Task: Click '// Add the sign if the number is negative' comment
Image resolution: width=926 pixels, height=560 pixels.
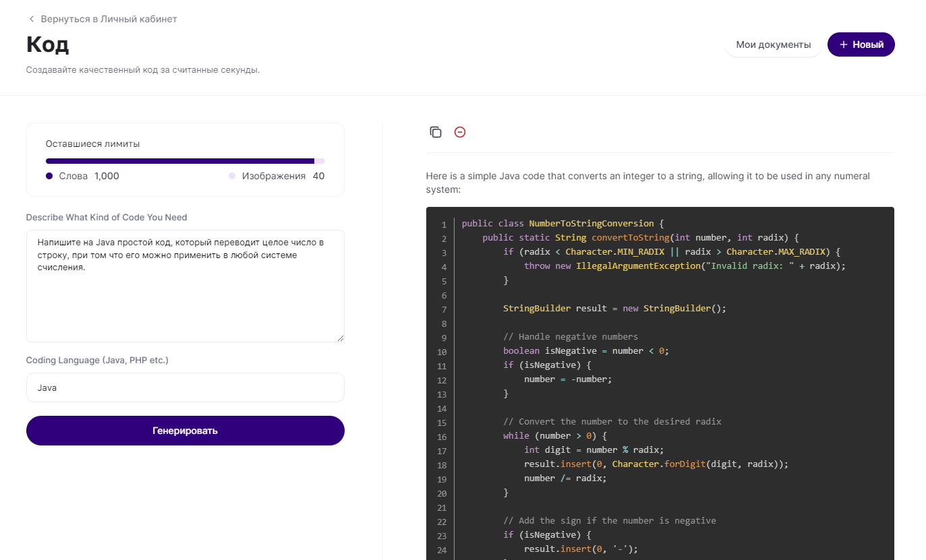Action: (x=610, y=520)
